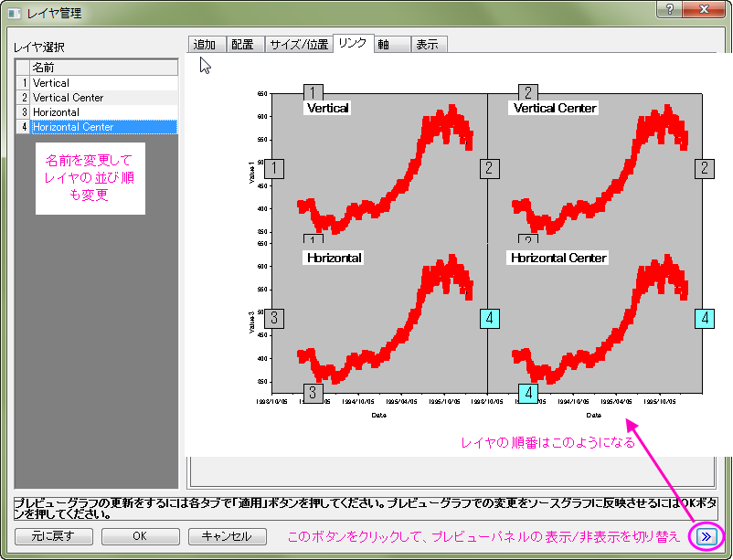Open the 軸 tab
This screenshot has height=560, width=733.
(x=392, y=45)
